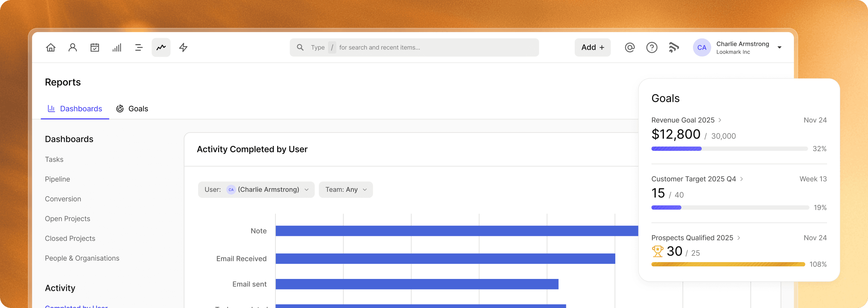Expand the Team: Any dropdown
Viewport: 868px width, 308px height.
[346, 190]
